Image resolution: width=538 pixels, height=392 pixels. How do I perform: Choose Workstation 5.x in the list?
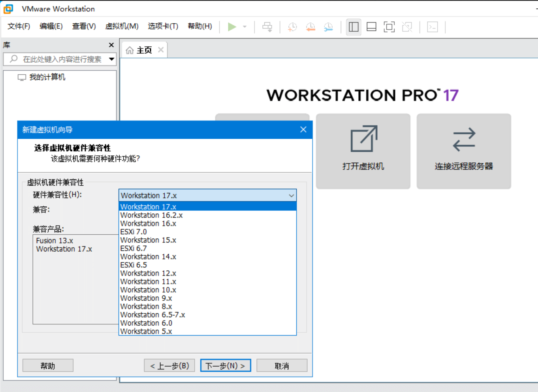coord(208,331)
